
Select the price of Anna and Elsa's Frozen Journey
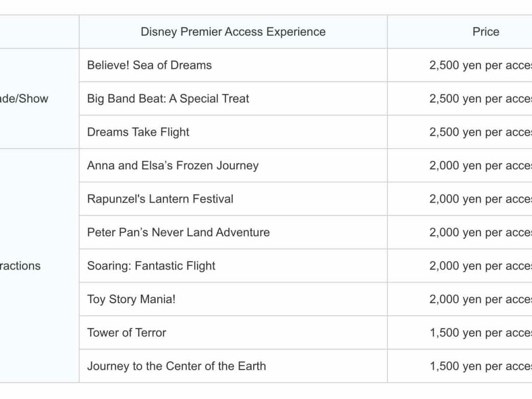click(480, 165)
